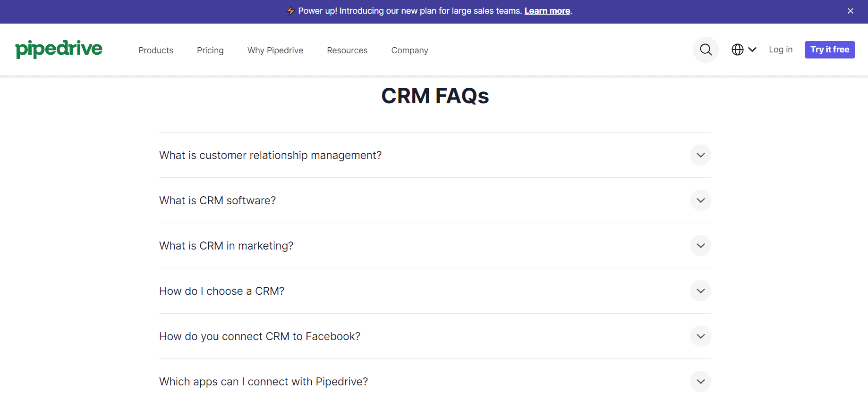The image size is (868, 408).
Task: Open the Resources menu
Action: (x=347, y=50)
